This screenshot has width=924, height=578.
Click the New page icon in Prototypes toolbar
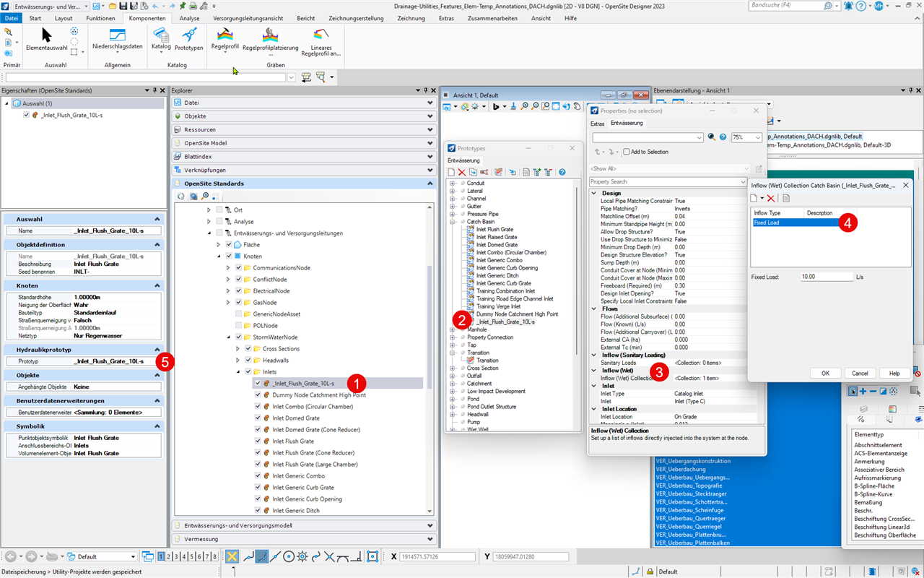tap(451, 172)
